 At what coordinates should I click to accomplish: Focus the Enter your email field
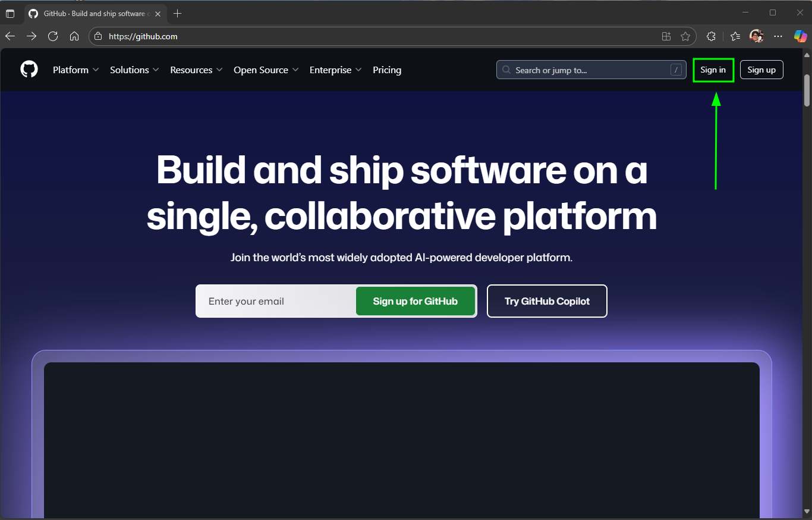[276, 301]
